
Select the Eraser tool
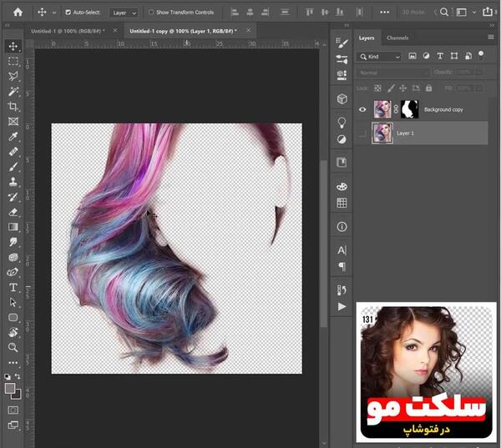click(13, 212)
